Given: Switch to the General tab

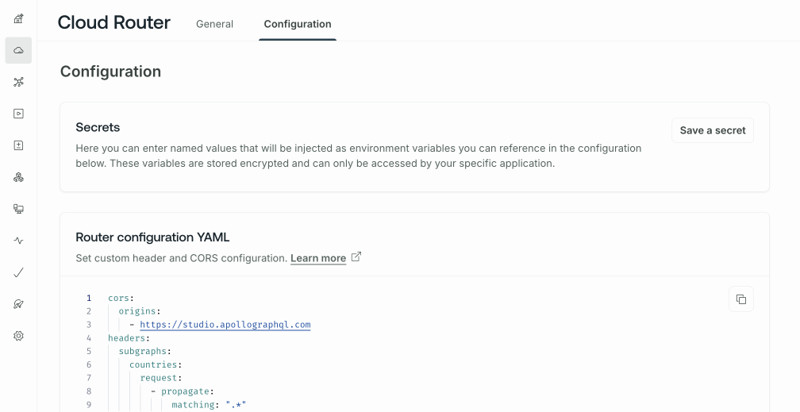Looking at the screenshot, I should click(x=214, y=24).
